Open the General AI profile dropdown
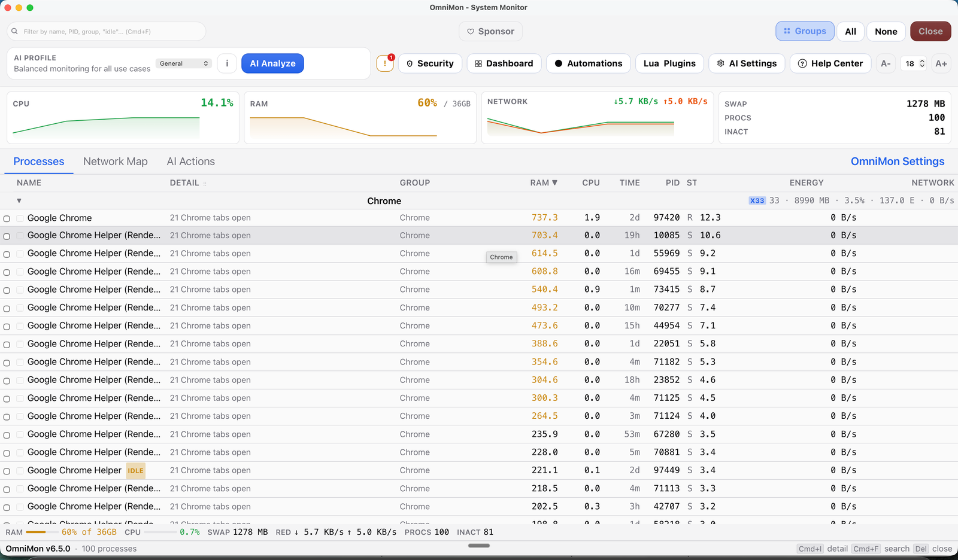This screenshot has height=560, width=958. click(x=184, y=63)
